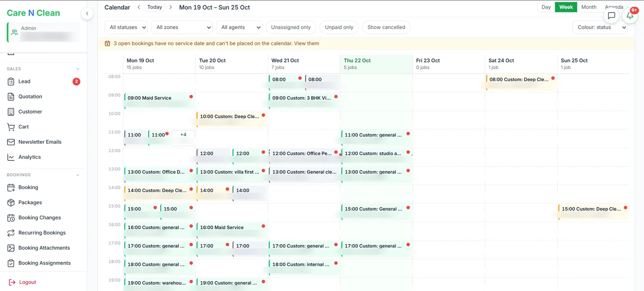Click the Analytics chart icon

[x=11, y=157]
